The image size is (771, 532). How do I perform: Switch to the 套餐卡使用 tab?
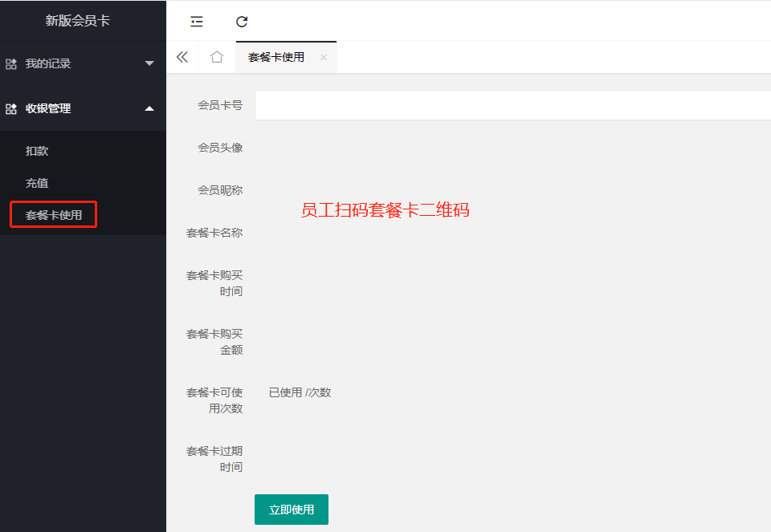(x=287, y=58)
